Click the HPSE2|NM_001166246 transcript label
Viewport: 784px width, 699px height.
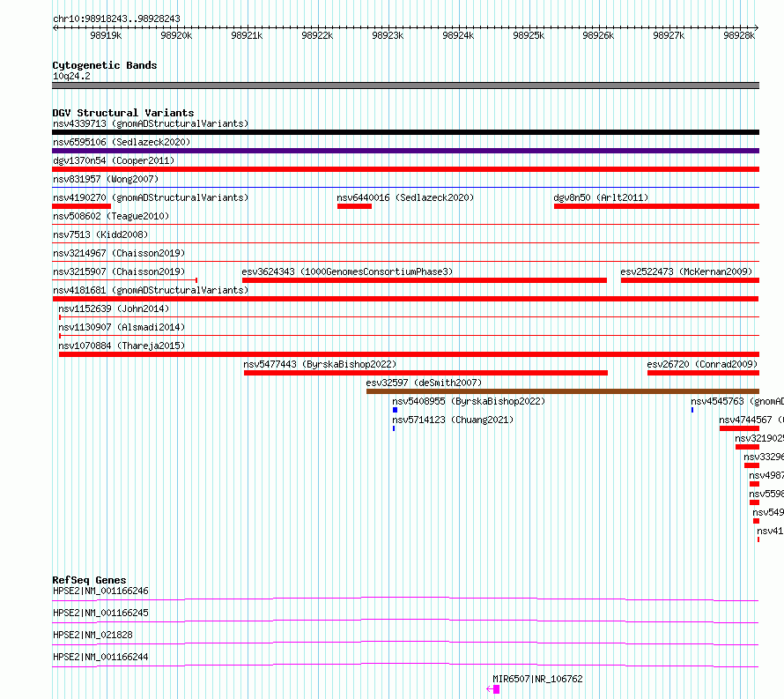[100, 591]
